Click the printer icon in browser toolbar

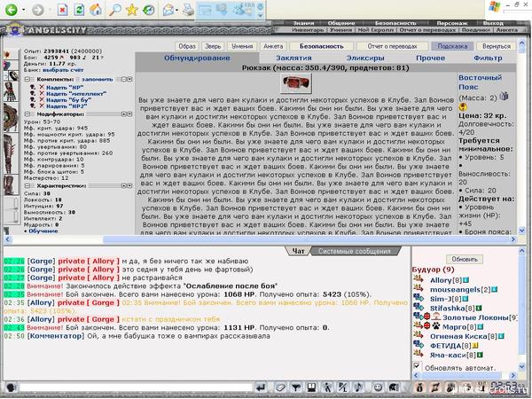click(x=188, y=10)
